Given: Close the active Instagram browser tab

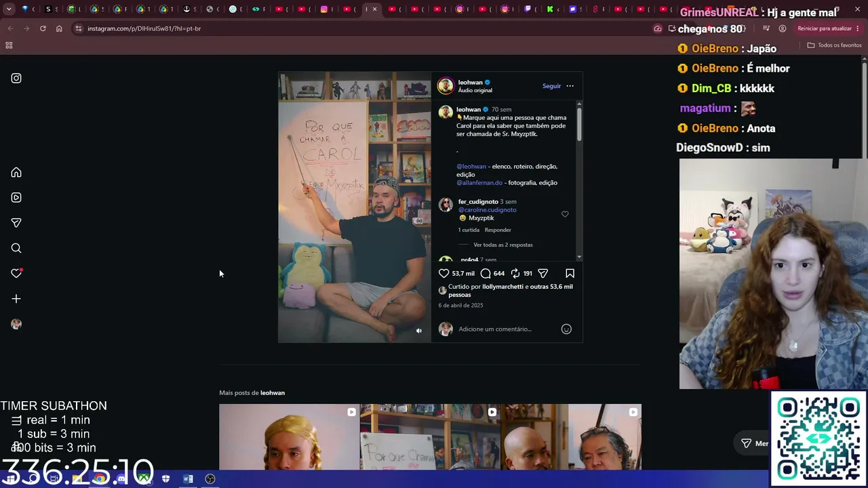Looking at the screenshot, I should click(374, 9).
